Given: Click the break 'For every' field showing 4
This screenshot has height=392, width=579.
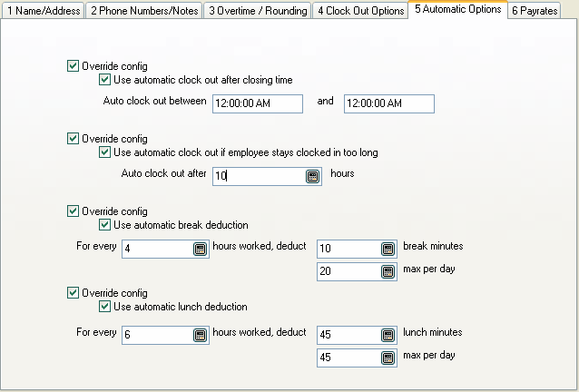Looking at the screenshot, I should click(165, 250).
